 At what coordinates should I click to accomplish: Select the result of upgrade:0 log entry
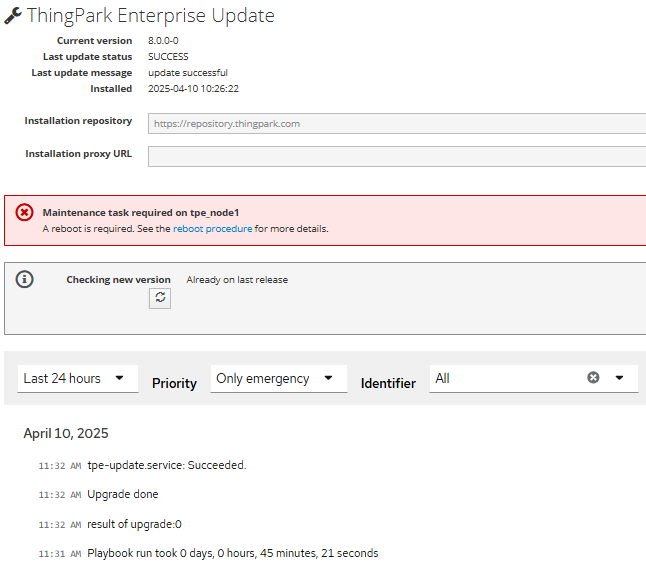coord(135,524)
